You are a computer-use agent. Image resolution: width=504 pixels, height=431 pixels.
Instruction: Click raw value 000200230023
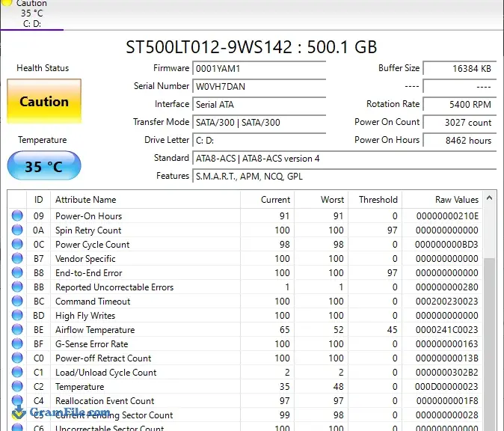447,302
